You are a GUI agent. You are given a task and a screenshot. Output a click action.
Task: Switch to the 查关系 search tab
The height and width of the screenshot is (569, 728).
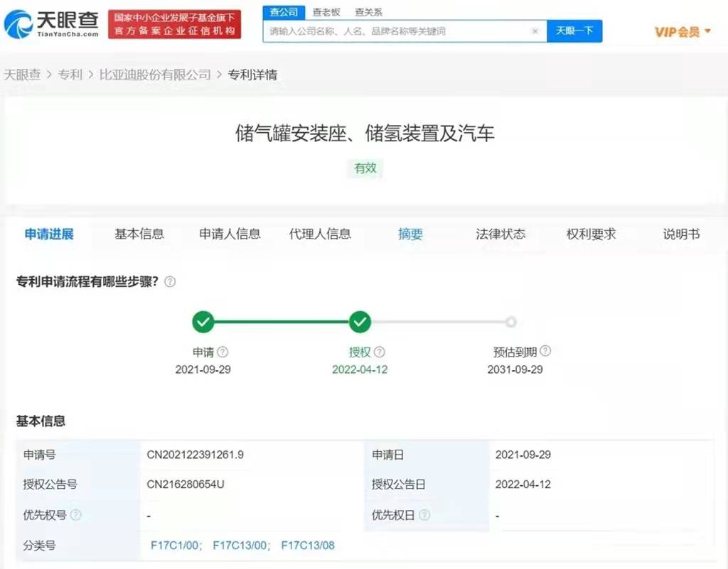point(369,12)
